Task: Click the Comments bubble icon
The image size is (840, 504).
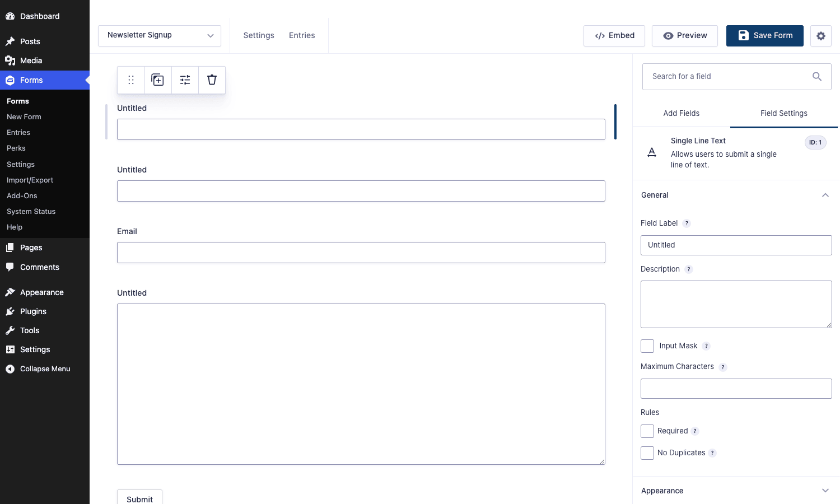Action: click(x=10, y=267)
